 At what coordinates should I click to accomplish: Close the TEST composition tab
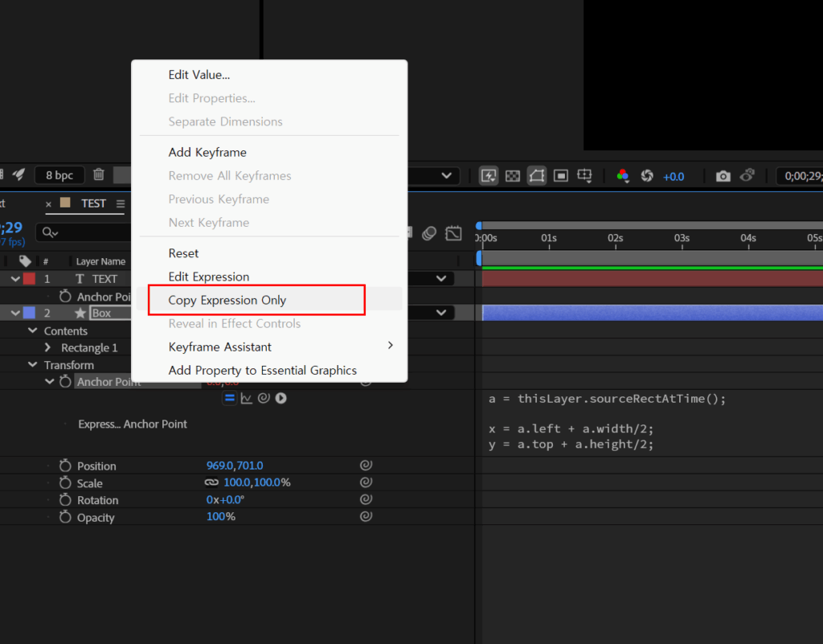(x=48, y=204)
